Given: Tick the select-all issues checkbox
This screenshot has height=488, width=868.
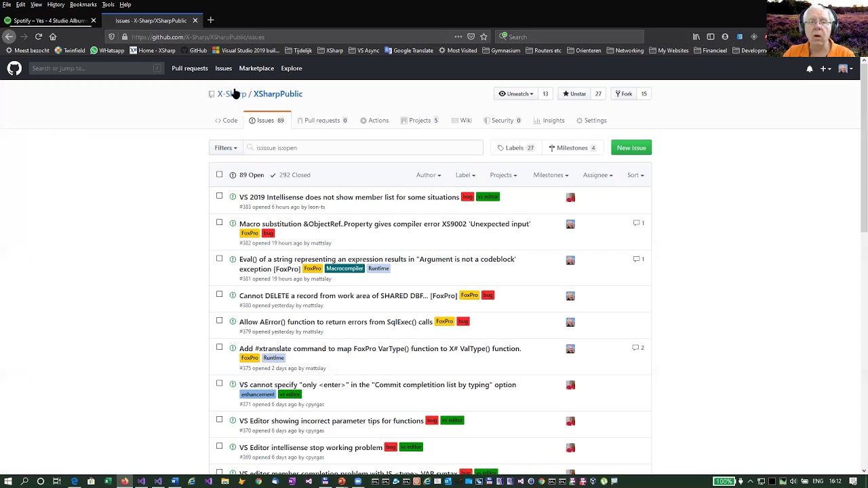Looking at the screenshot, I should (x=219, y=175).
